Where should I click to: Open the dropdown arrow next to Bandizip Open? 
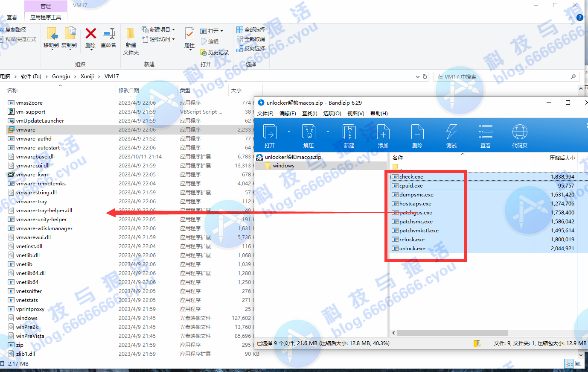289,132
